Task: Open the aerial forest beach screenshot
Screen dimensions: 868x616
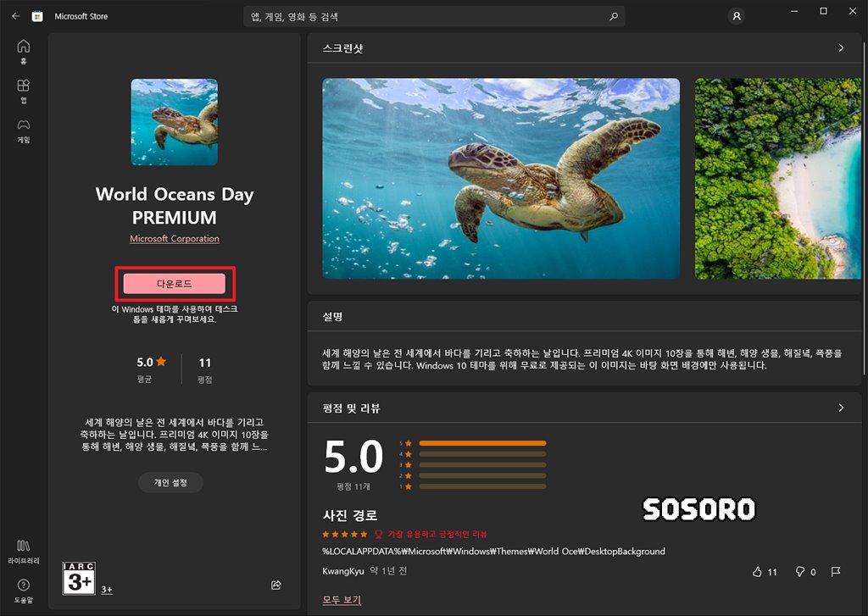Action: [778, 179]
